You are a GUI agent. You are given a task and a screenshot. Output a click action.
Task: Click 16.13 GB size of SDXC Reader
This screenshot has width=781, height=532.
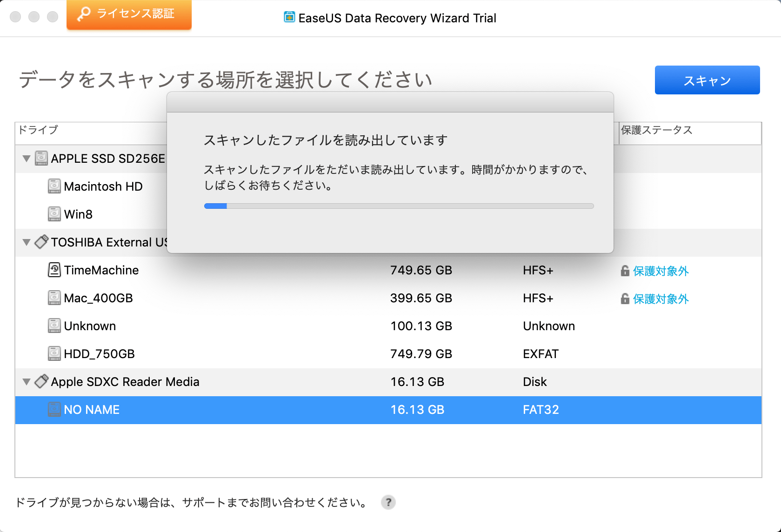coord(418,382)
